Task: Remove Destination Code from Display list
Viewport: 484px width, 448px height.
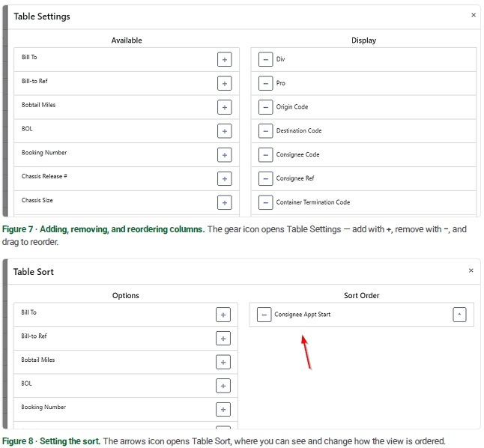Action: pyautogui.click(x=265, y=131)
